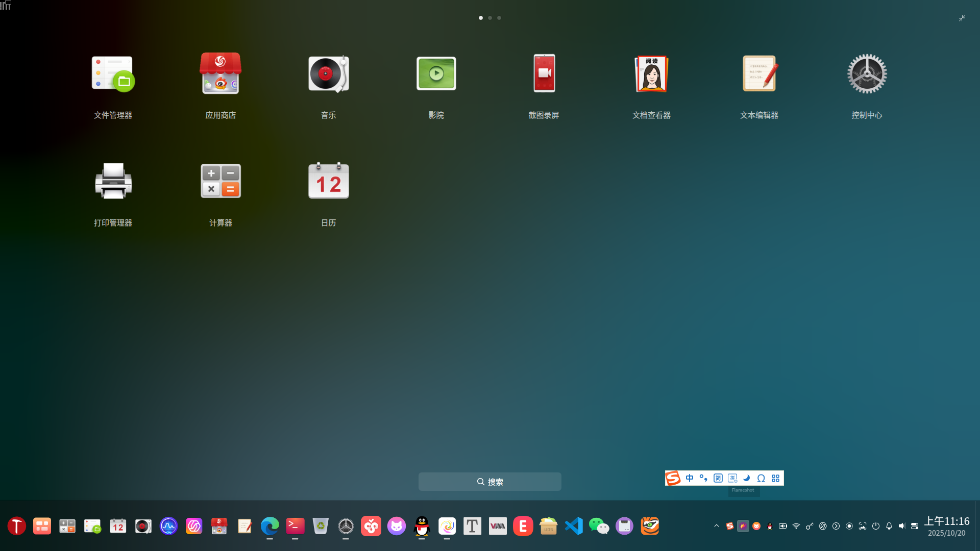The image size is (980, 551).
Task: Open Microsoft Edge from the dock
Action: [270, 526]
